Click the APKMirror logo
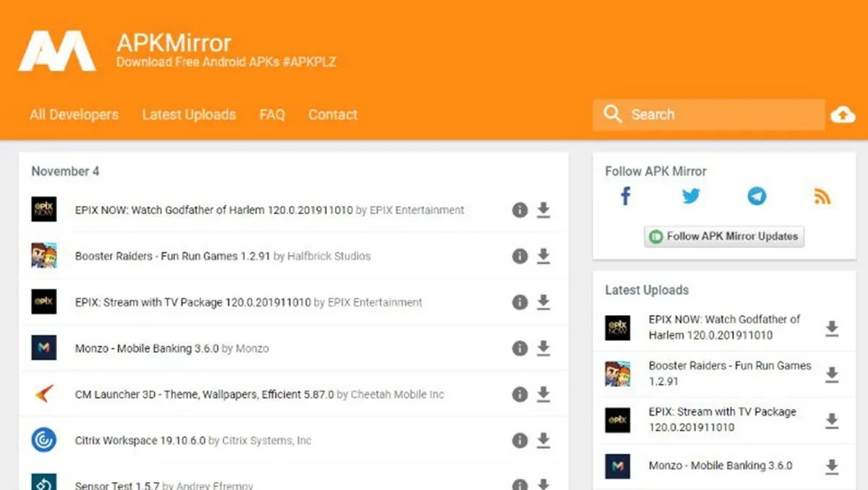868x490 pixels. 59,51
